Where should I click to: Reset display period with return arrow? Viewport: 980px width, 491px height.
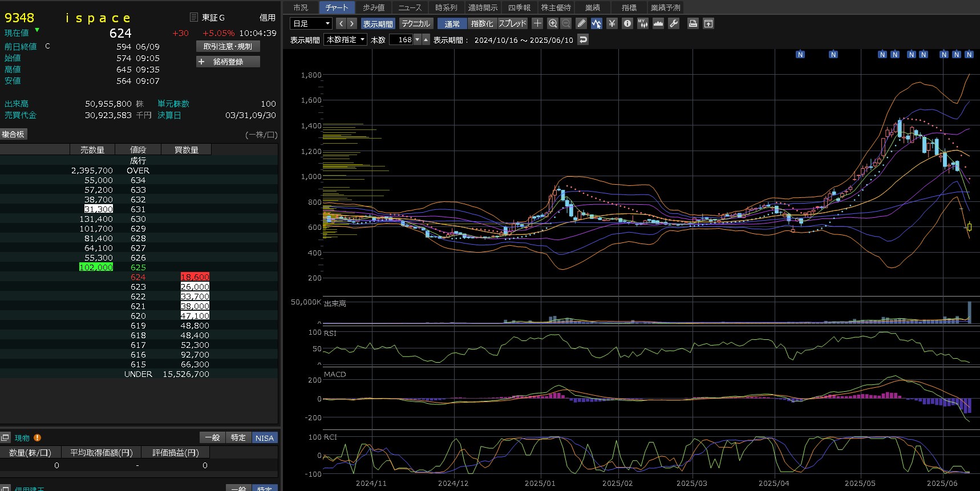[583, 39]
